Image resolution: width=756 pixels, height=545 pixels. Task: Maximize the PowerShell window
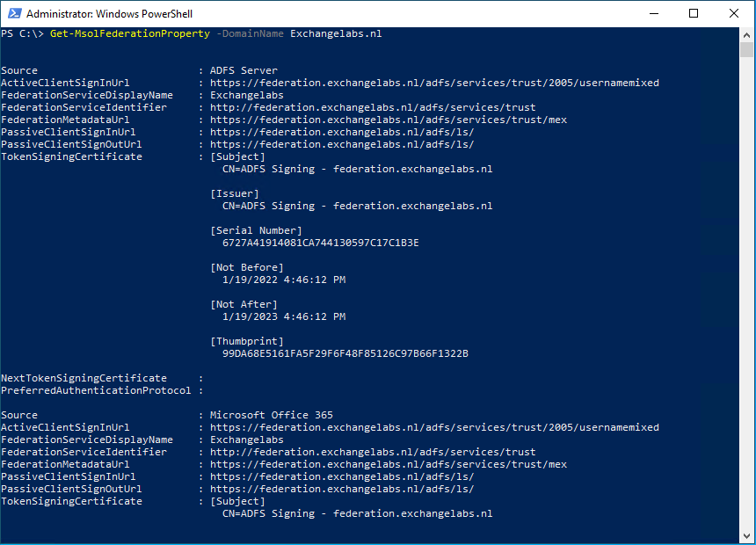(x=694, y=14)
